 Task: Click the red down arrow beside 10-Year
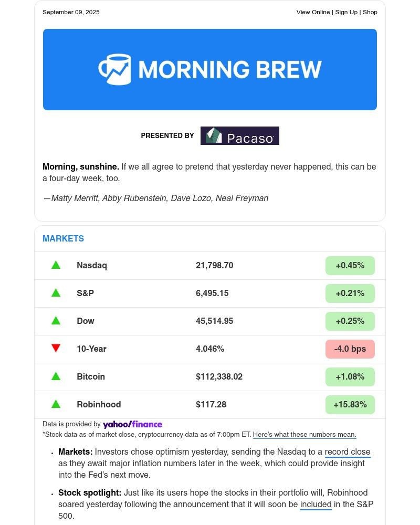(56, 348)
